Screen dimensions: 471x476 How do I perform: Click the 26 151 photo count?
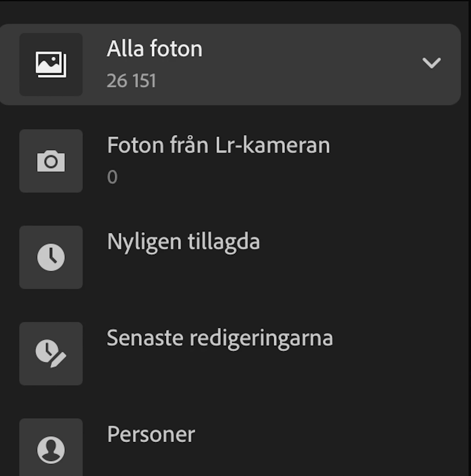pos(131,81)
